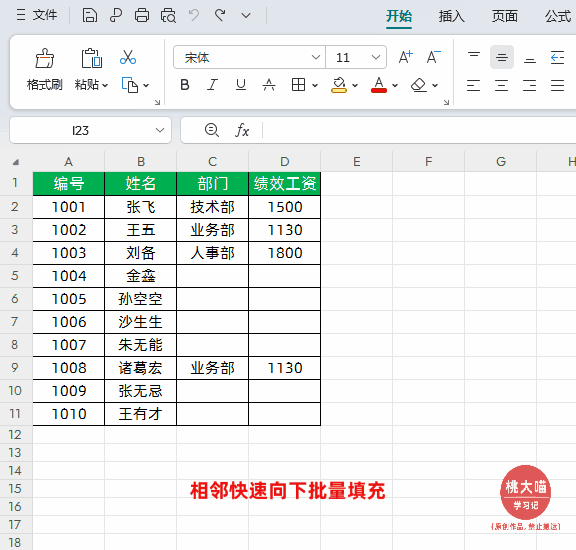Screen dimensions: 576x550
Task: Select cell containing 技术部
Action: [212, 207]
